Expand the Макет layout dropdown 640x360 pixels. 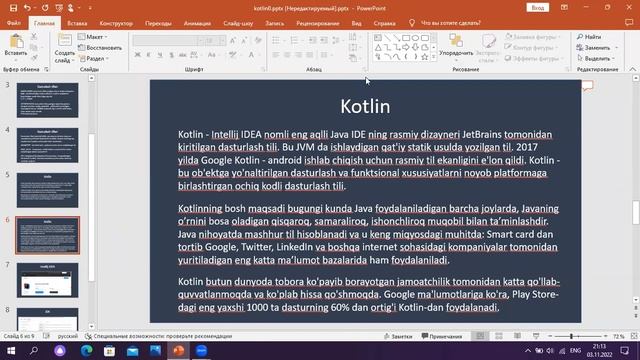pyautogui.click(x=93, y=37)
